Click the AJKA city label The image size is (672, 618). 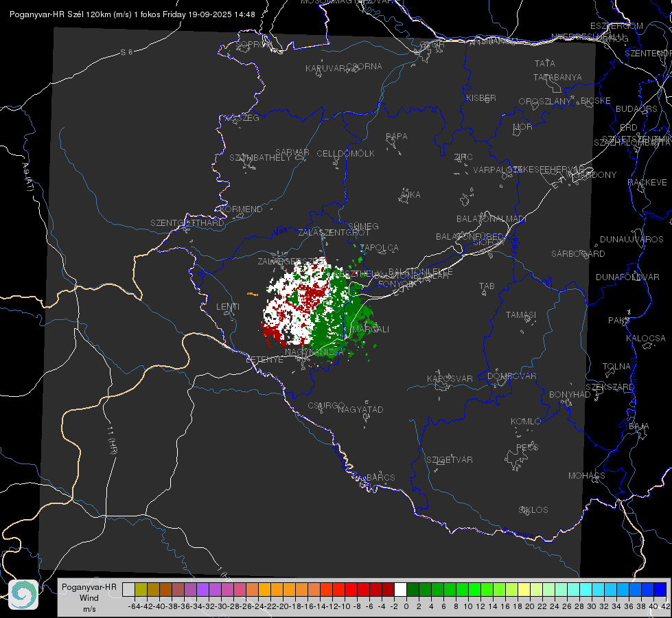[x=410, y=195]
